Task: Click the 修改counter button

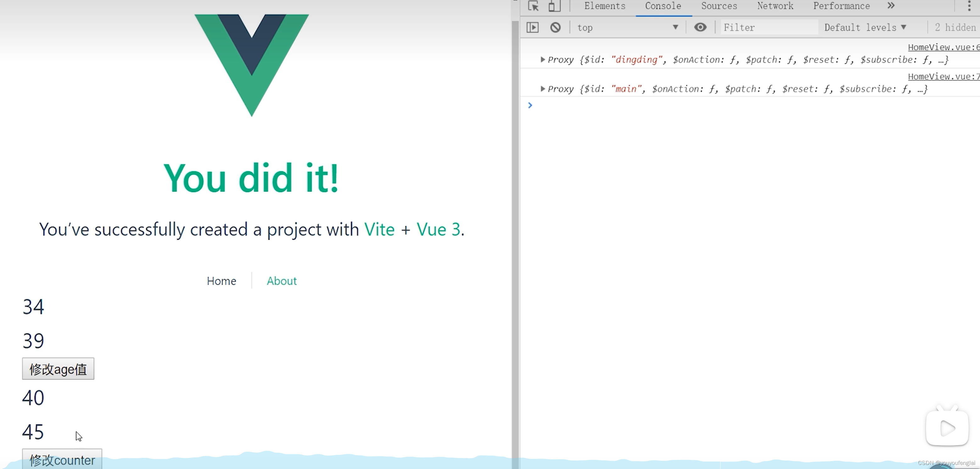Action: pyautogui.click(x=62, y=459)
